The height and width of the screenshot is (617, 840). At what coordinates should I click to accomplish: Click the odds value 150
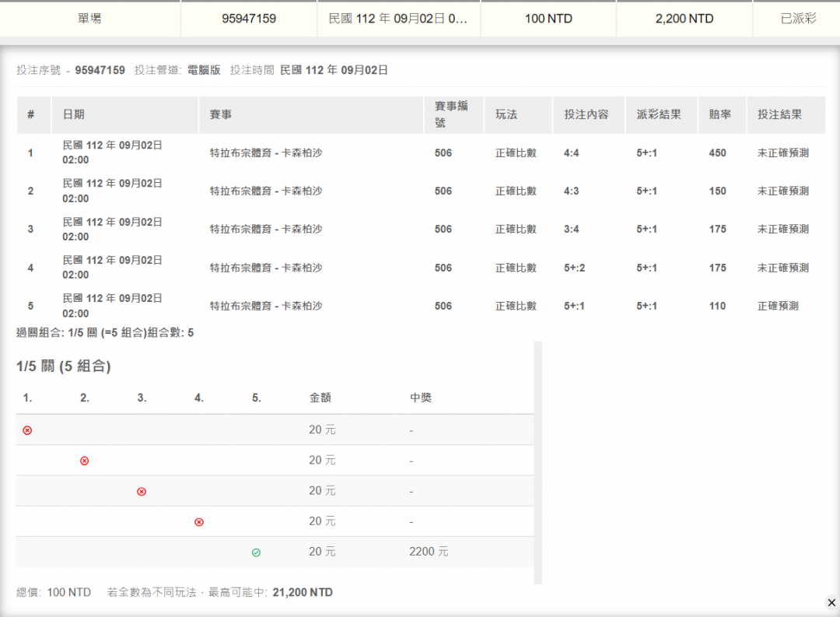(x=717, y=191)
